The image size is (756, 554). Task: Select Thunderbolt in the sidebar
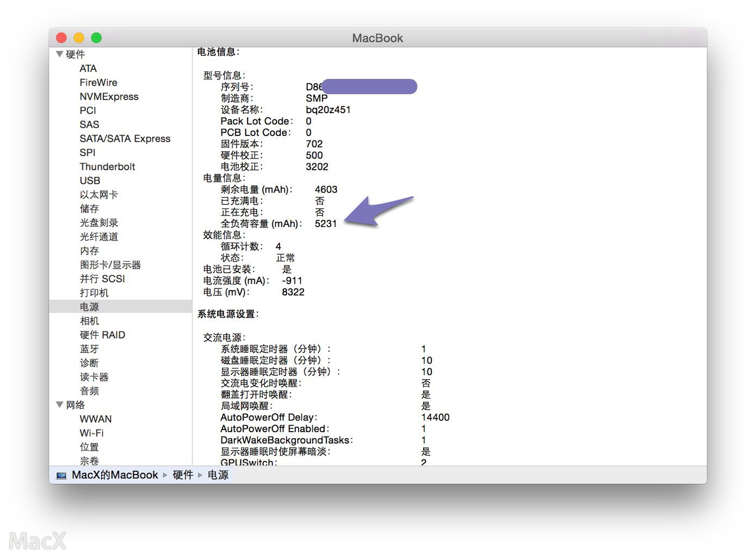coord(107,167)
